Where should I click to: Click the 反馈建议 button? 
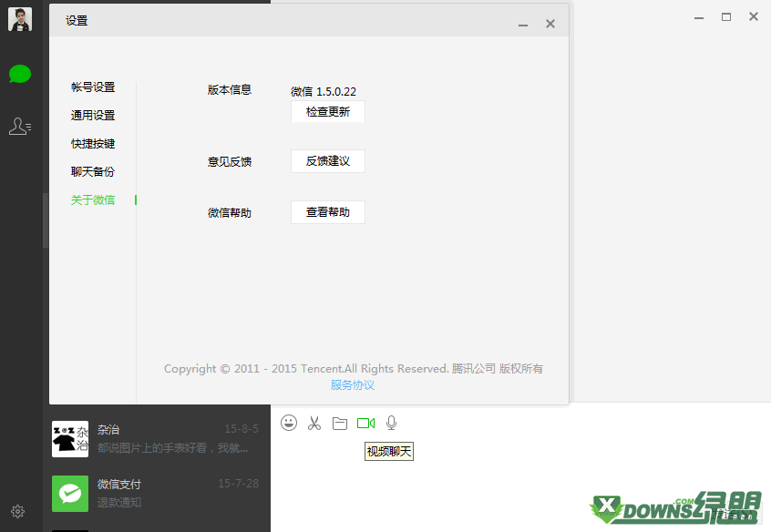coord(328,160)
